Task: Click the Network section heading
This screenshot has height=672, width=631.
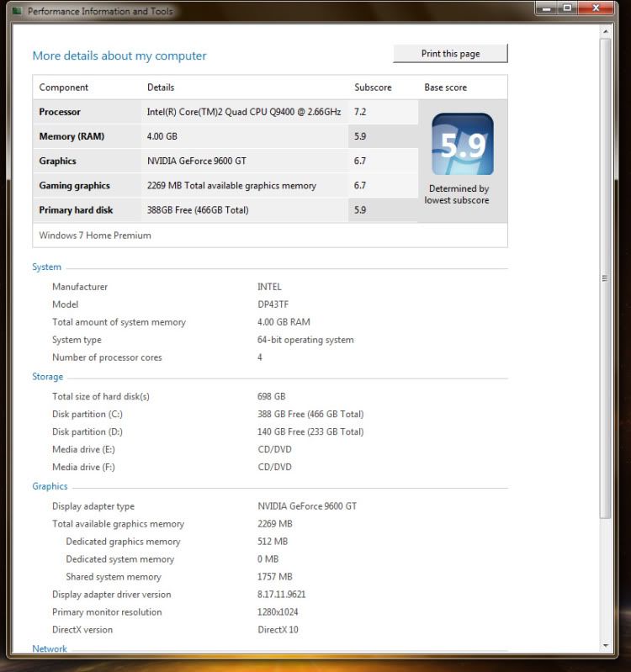Action: click(50, 648)
